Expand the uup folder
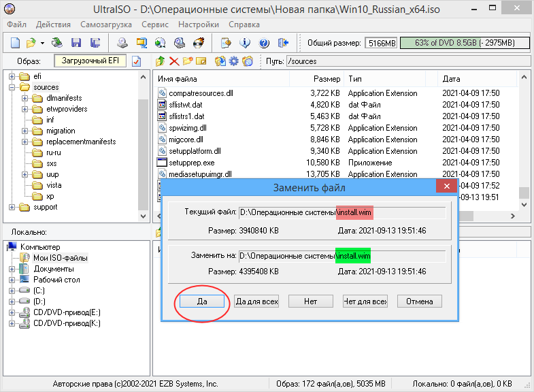Screen dimensions: 534x392 25,174
